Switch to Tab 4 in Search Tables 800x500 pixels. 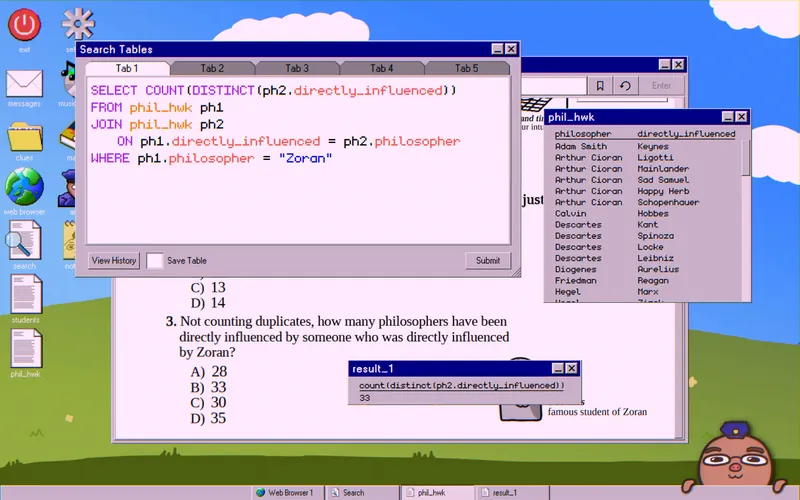click(x=382, y=68)
